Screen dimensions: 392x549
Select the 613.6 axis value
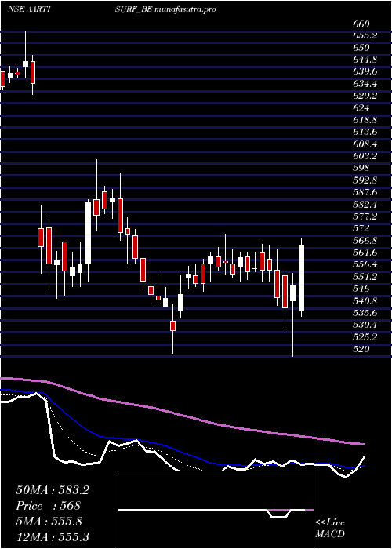(365, 132)
